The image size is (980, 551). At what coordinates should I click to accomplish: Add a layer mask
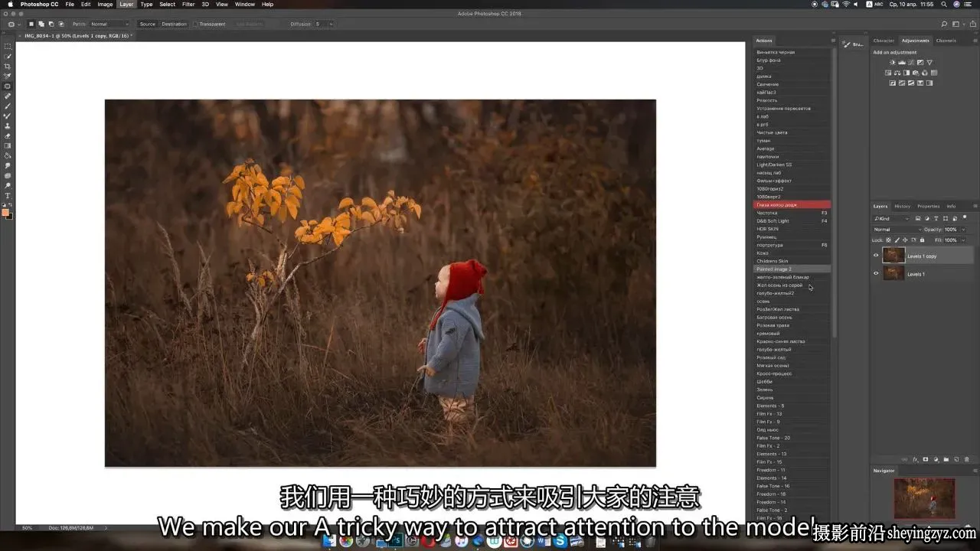pos(925,459)
